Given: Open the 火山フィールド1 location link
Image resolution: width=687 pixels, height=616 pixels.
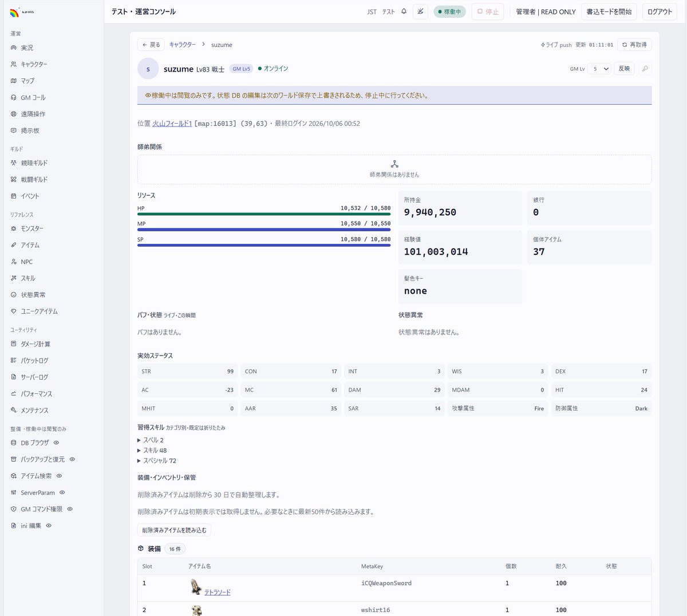Looking at the screenshot, I should click(x=172, y=124).
